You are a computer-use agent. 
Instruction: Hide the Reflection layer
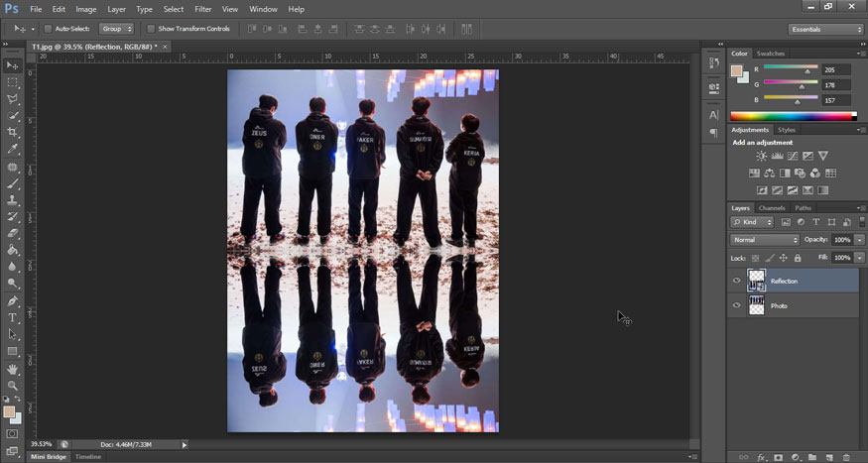coord(736,282)
